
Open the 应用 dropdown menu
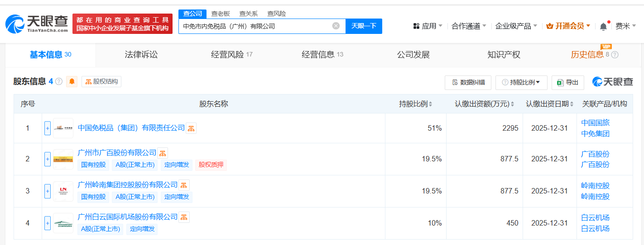pyautogui.click(x=428, y=26)
